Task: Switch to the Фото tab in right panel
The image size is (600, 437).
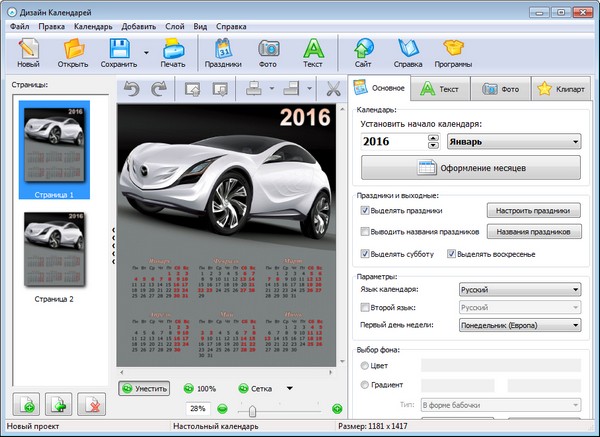Action: tap(501, 89)
